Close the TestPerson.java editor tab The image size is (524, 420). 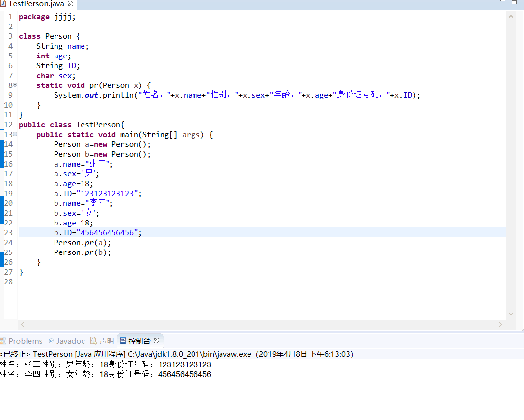coord(71,3)
